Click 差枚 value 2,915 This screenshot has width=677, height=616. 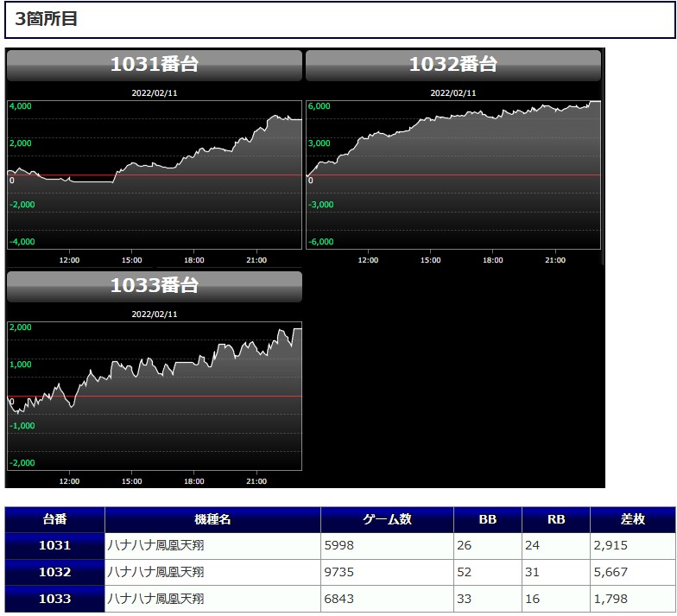[611, 546]
